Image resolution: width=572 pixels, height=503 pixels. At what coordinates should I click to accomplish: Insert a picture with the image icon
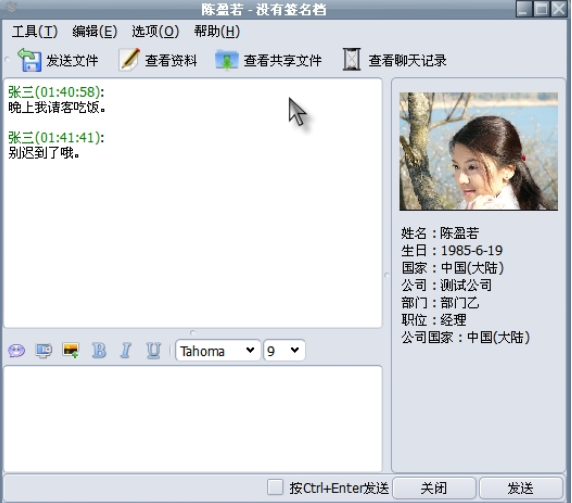coord(71,351)
